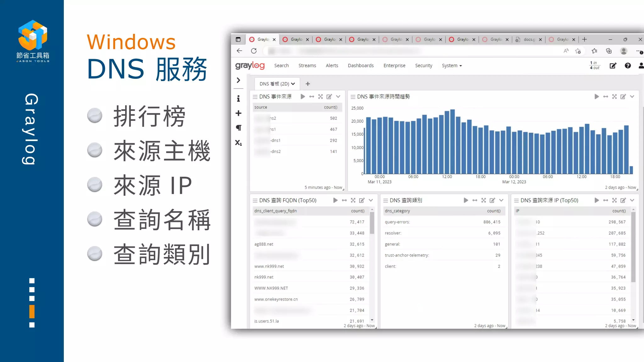Open Dashboards in the navbar
The width and height of the screenshot is (644, 362).
point(361,65)
